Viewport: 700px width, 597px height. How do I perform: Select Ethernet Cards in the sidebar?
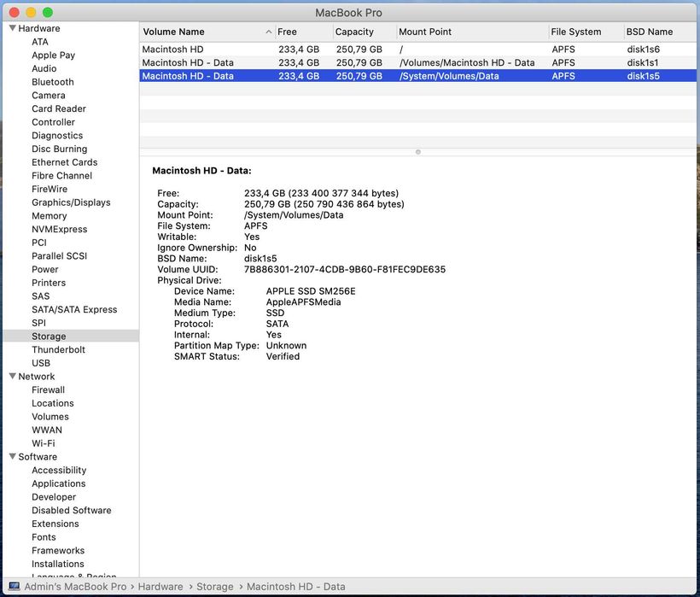pos(64,162)
